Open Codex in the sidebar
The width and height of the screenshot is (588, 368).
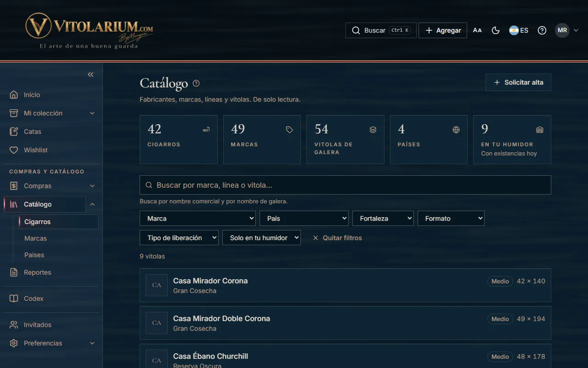(51, 299)
